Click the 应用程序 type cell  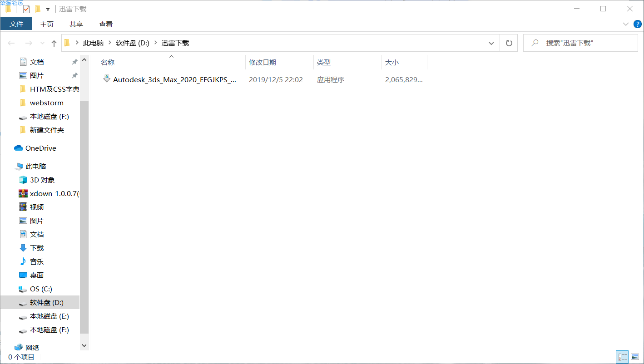coord(331,79)
